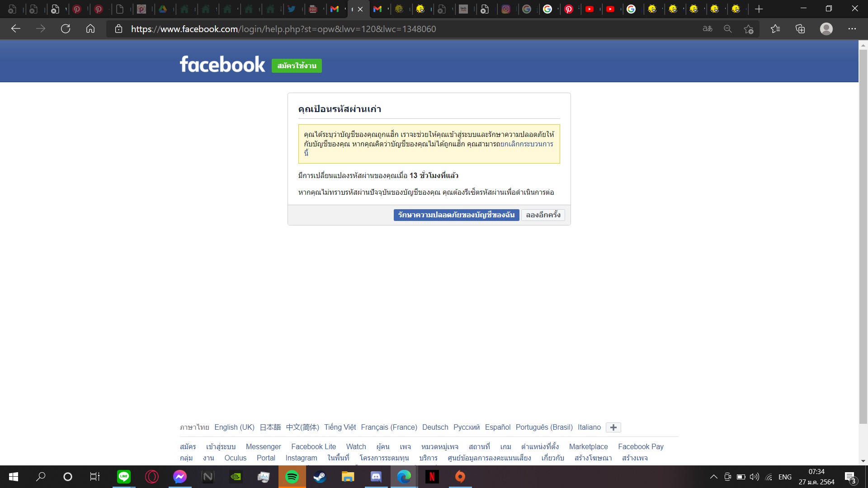
Task: Switch to the first Gmail tab
Action: tap(335, 9)
